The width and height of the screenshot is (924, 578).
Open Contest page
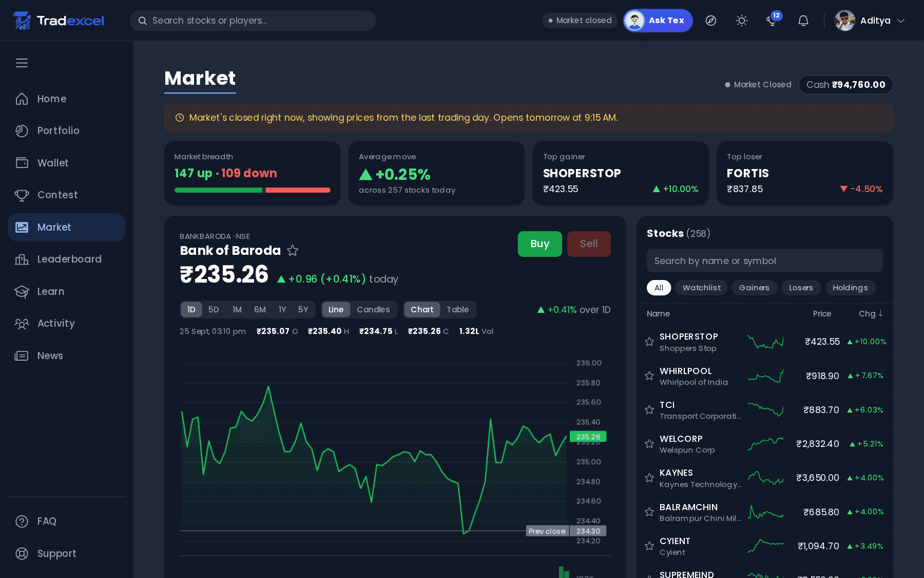coord(67,195)
